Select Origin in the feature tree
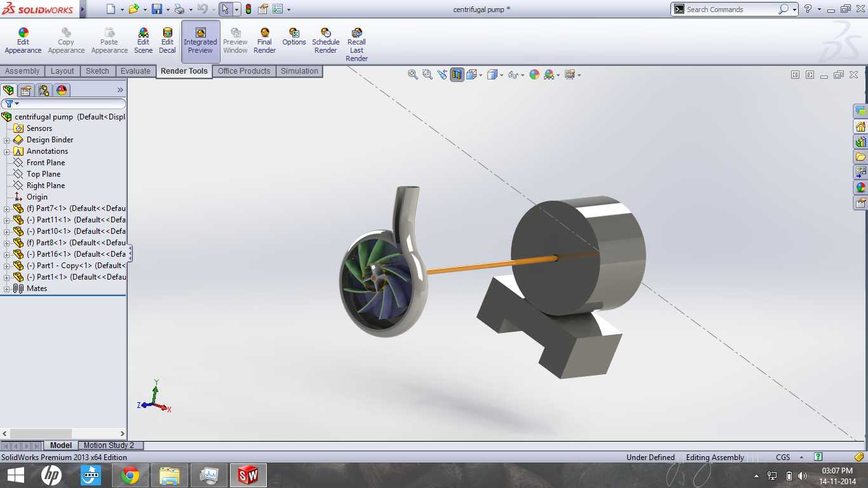The height and width of the screenshot is (488, 868). pos(37,197)
